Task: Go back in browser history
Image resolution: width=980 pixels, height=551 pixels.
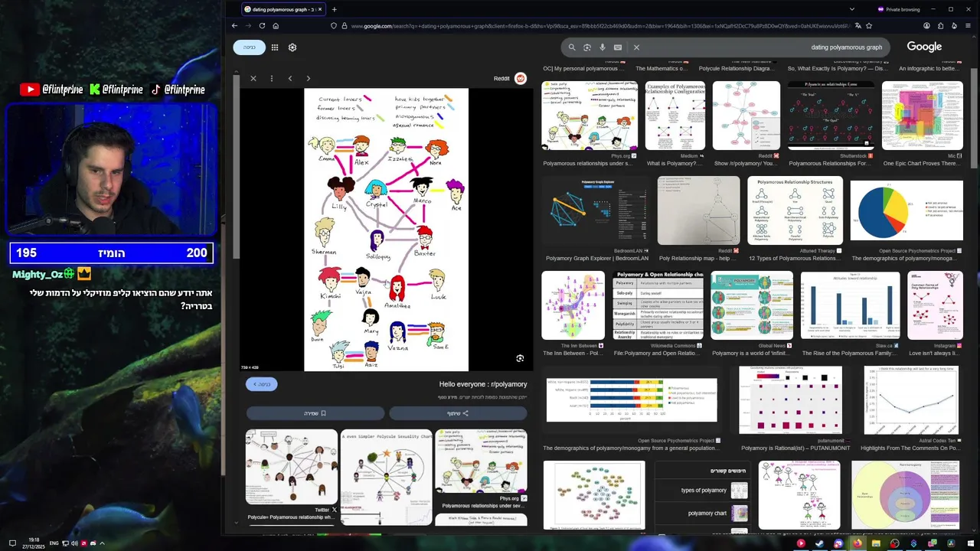Action: pyautogui.click(x=234, y=25)
